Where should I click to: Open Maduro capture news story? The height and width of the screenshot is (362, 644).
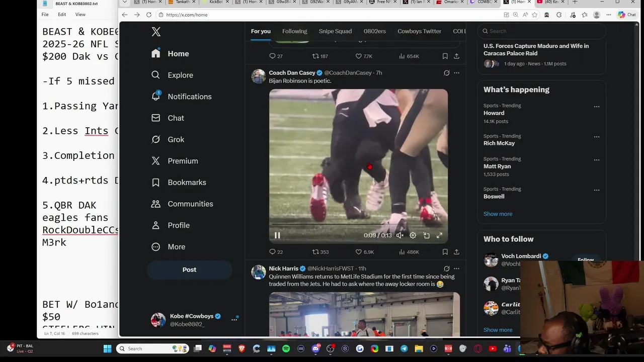click(x=541, y=55)
